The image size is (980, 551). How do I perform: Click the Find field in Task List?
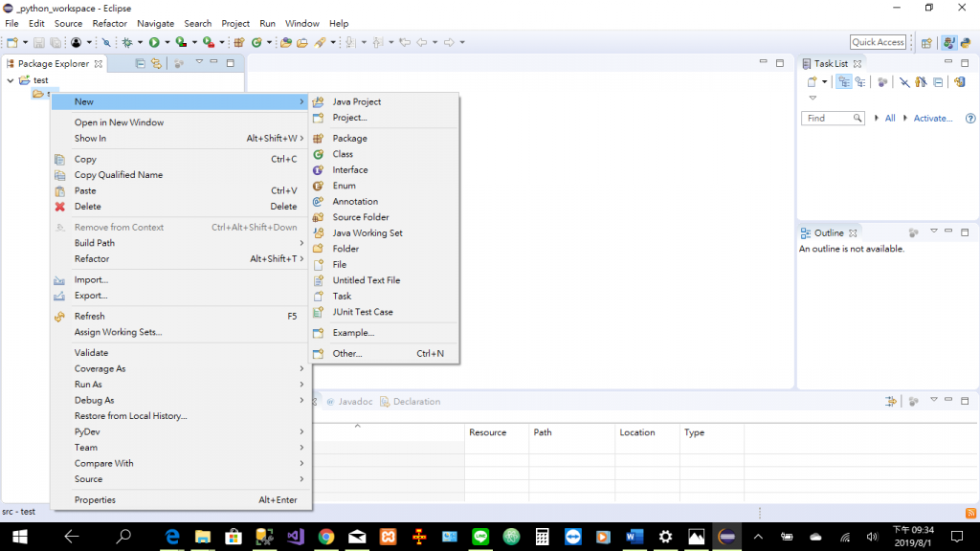tap(833, 118)
